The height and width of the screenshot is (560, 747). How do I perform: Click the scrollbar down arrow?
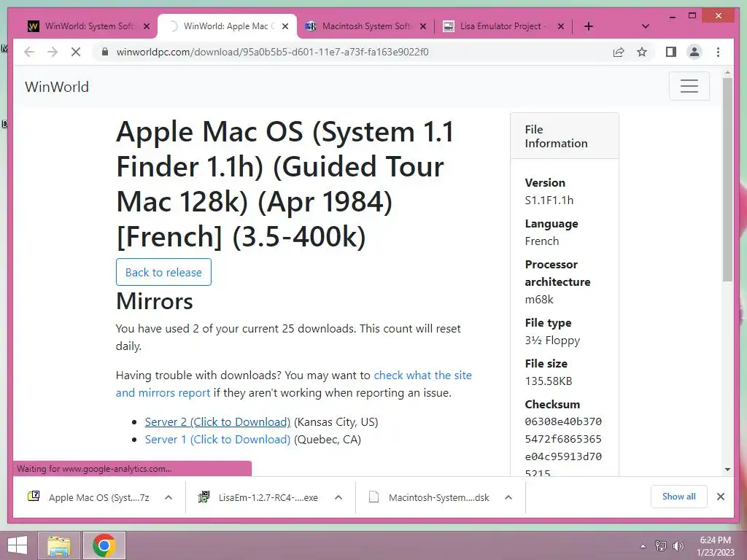coord(727,470)
